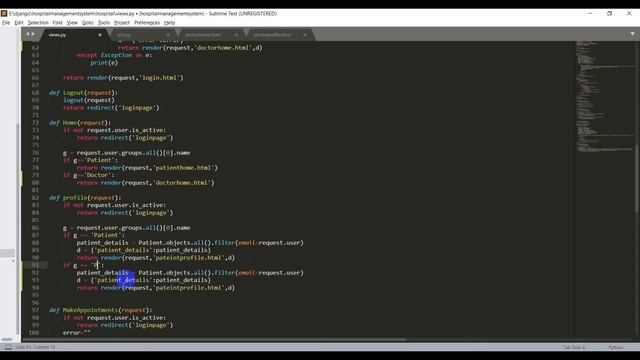Click line number 97 in gutter

click(36, 310)
